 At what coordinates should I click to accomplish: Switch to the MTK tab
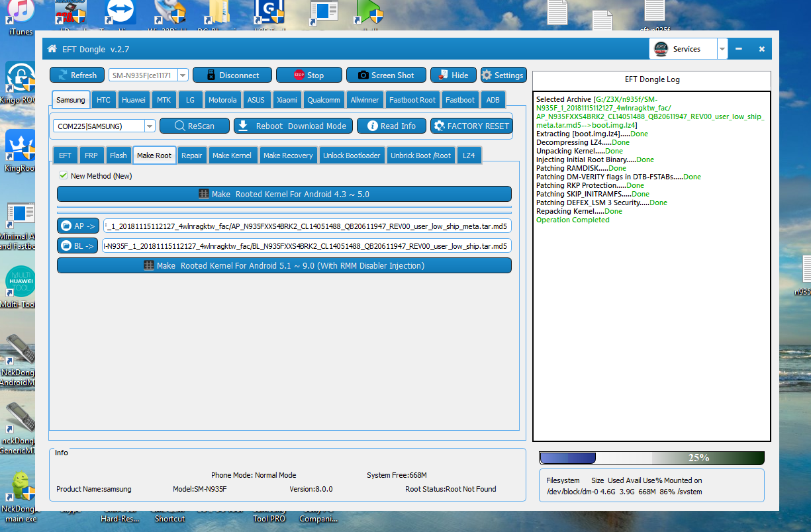point(164,100)
